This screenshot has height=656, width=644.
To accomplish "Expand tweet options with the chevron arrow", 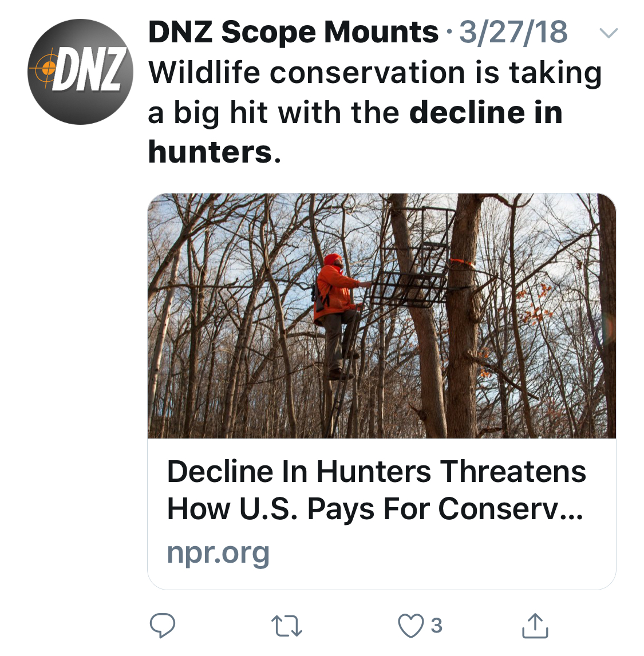I will [x=608, y=33].
